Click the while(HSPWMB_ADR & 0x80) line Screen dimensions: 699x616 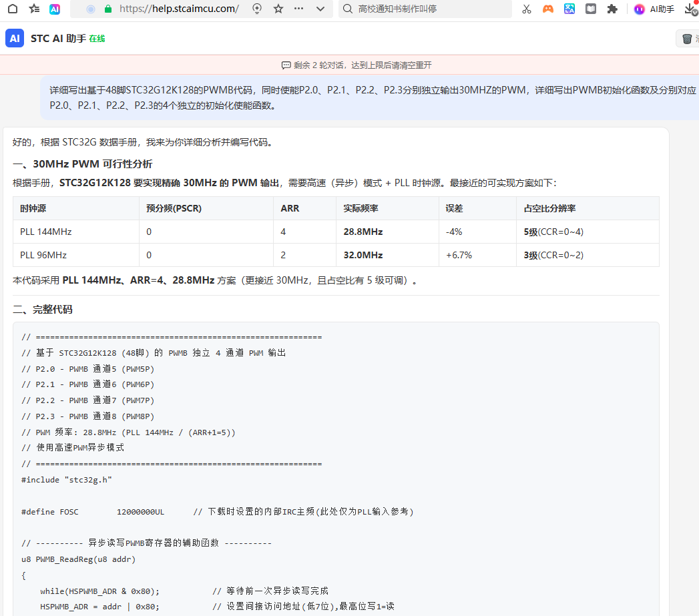(x=184, y=591)
